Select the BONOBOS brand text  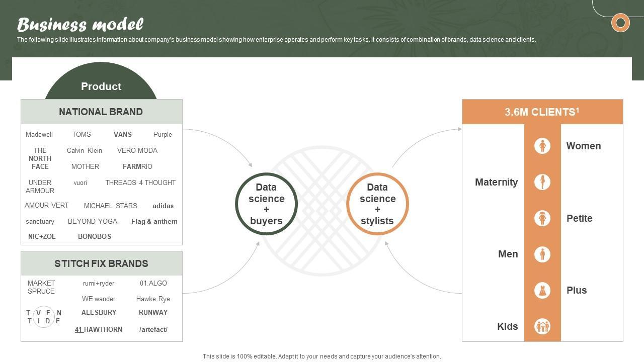pyautogui.click(x=95, y=236)
